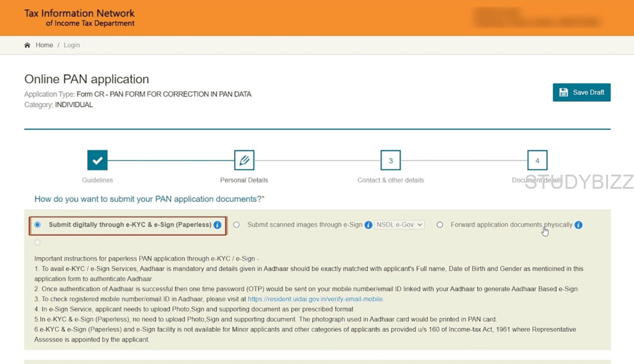Screen dimensions: 634x364
Task: Select the unlabeled radio button below e-KYC
Action: (x=38, y=243)
